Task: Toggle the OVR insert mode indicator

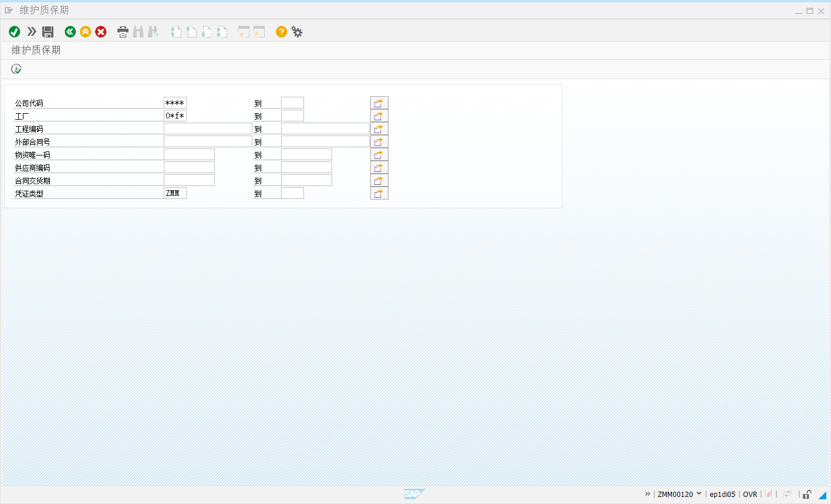Action: [750, 495]
